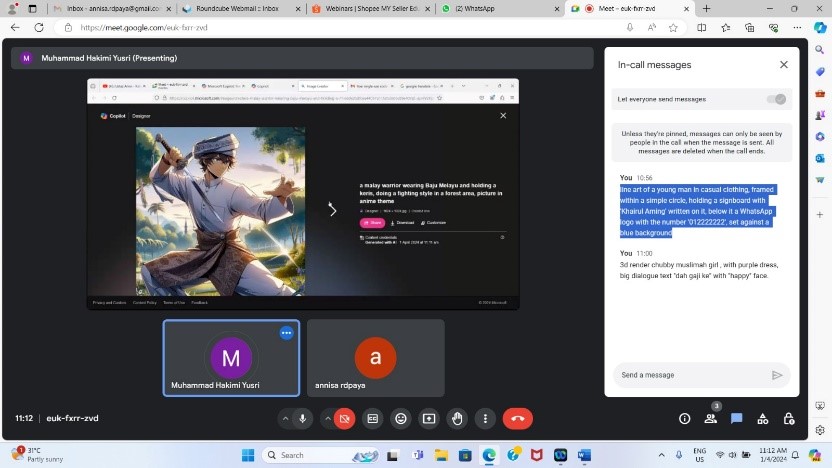
Task: Raise hand in meeting
Action: (457, 419)
